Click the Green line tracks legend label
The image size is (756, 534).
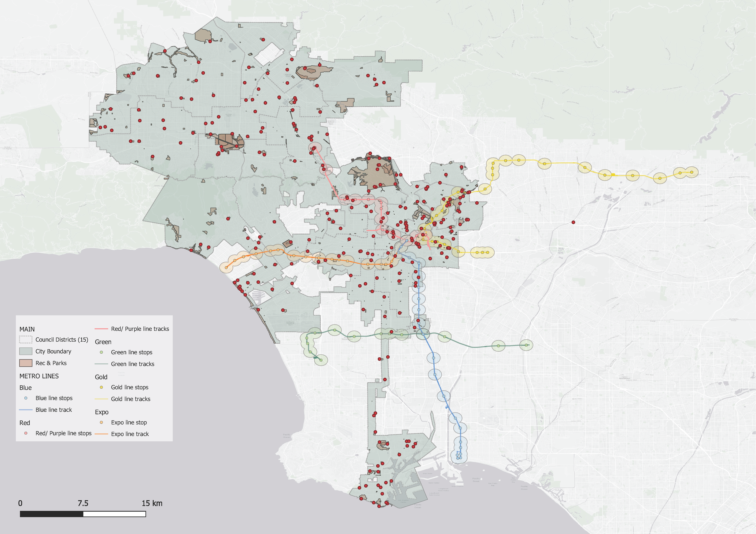[133, 364]
